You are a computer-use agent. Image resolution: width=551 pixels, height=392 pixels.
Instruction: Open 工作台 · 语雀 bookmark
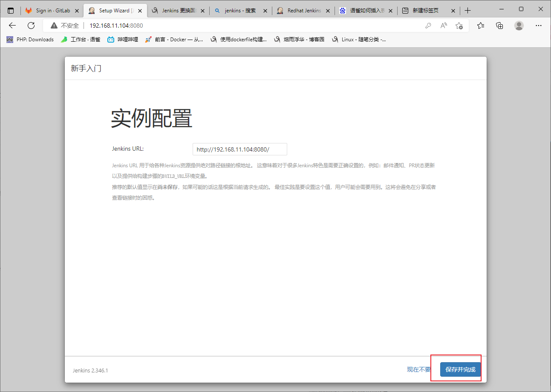click(x=81, y=40)
